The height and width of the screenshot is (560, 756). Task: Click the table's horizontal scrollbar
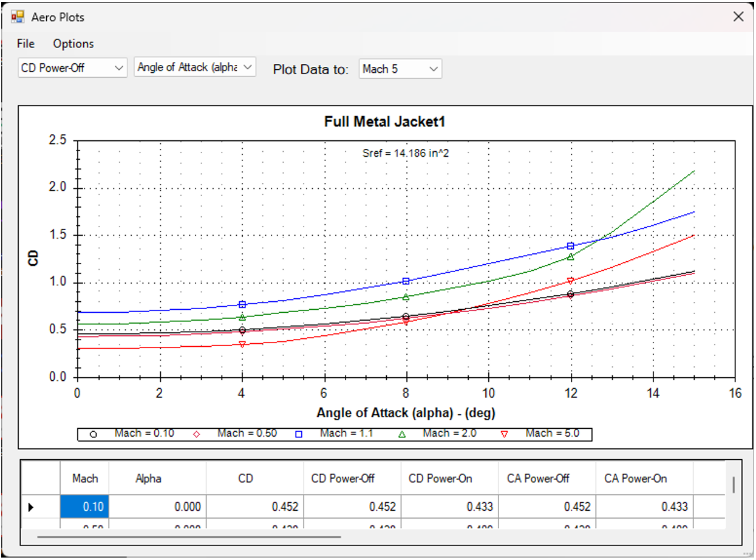coord(188,537)
